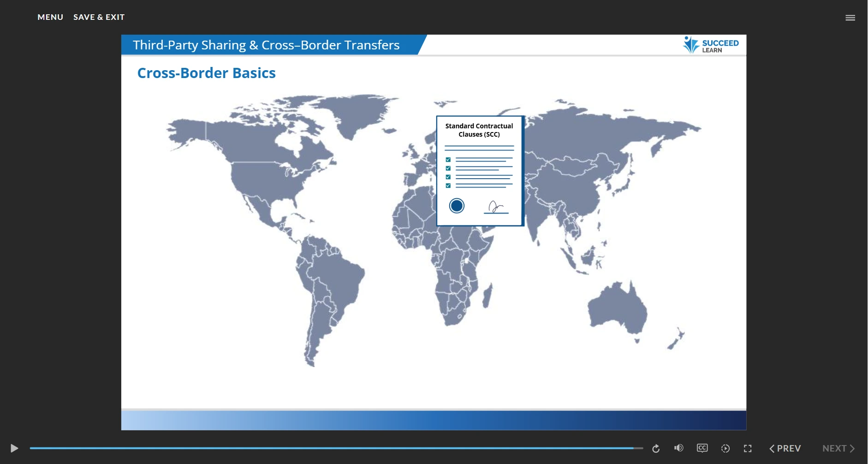
Task: Click SAVE & EXIT
Action: pyautogui.click(x=99, y=17)
